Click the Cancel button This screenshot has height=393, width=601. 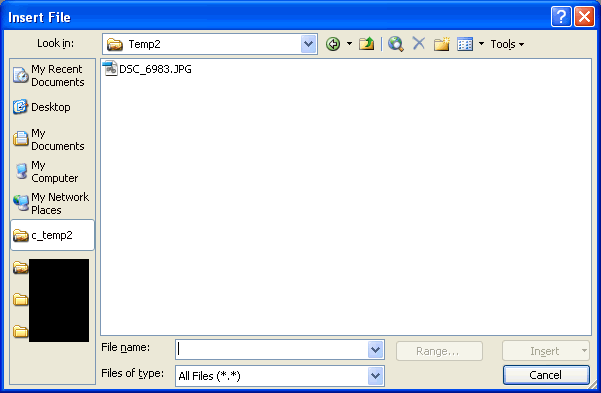(546, 375)
